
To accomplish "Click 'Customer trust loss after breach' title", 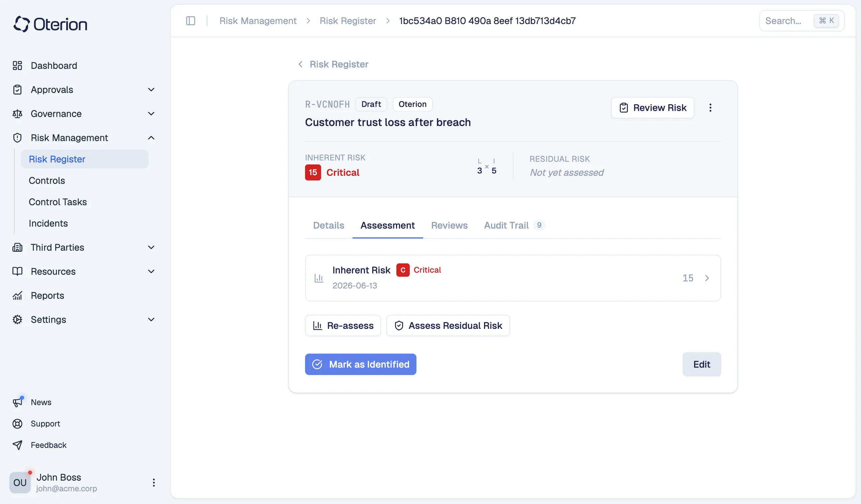I will tap(388, 122).
